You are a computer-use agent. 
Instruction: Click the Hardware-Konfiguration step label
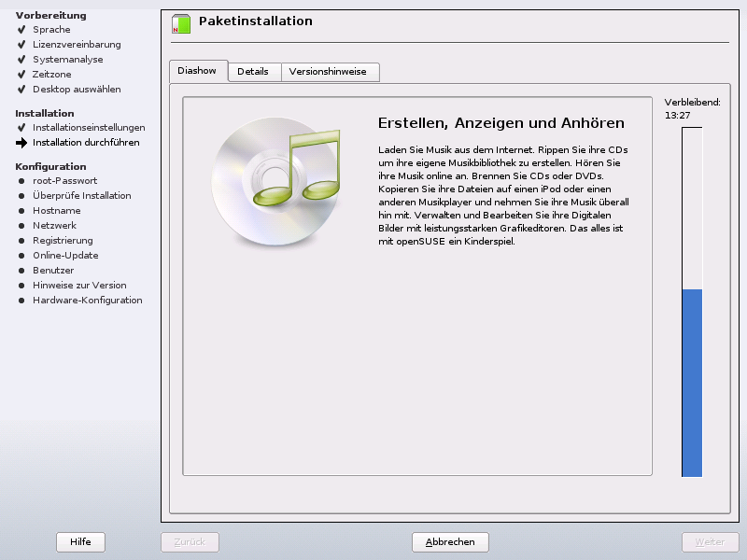pos(88,300)
